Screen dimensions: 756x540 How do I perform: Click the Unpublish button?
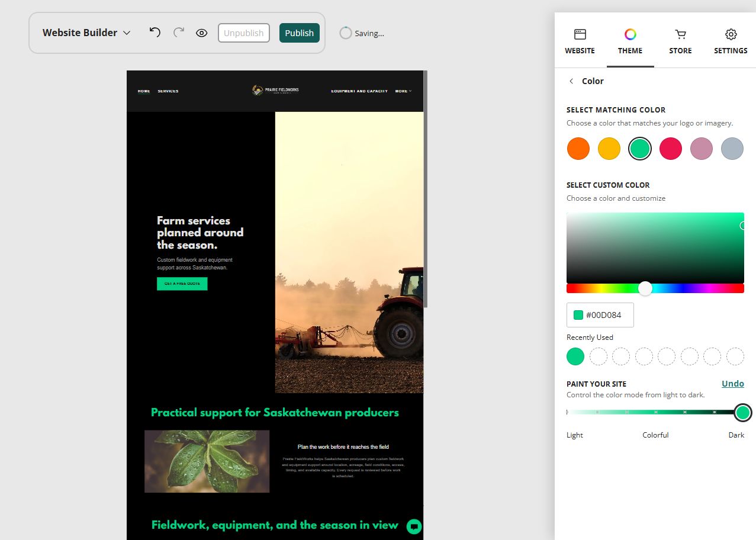coord(244,33)
